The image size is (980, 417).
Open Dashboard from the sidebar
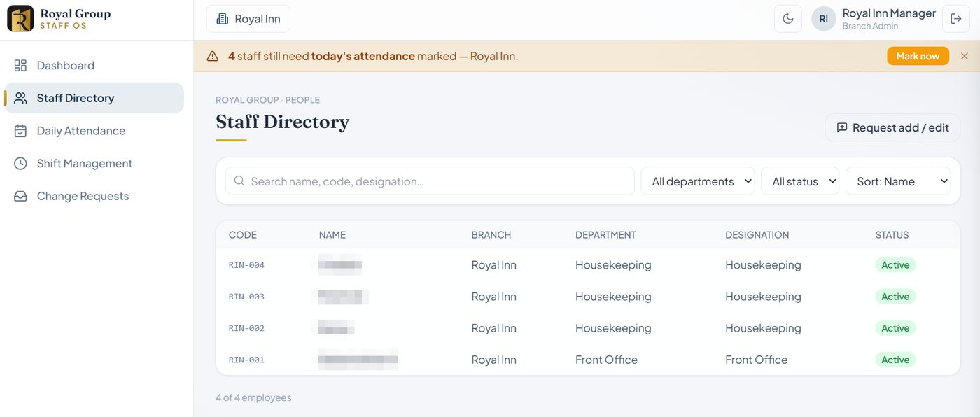tap(94, 65)
